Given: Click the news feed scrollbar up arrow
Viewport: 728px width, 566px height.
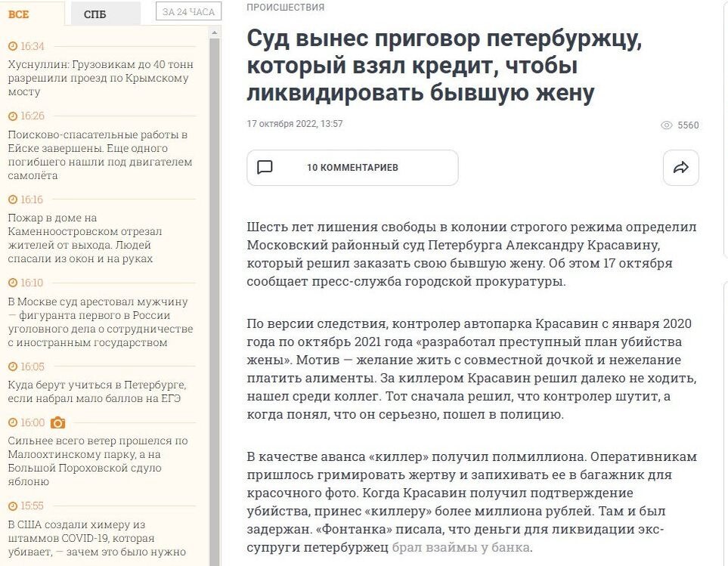Looking at the screenshot, I should 214,32.
